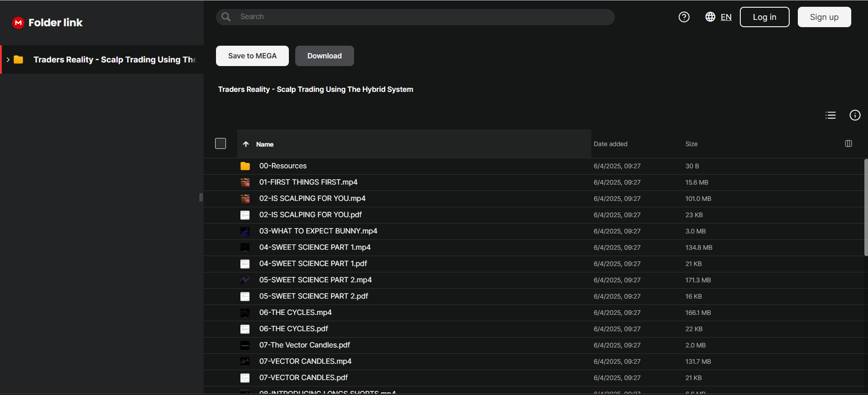Select 06-THE CYCLES.mp4 file name

coord(296,313)
